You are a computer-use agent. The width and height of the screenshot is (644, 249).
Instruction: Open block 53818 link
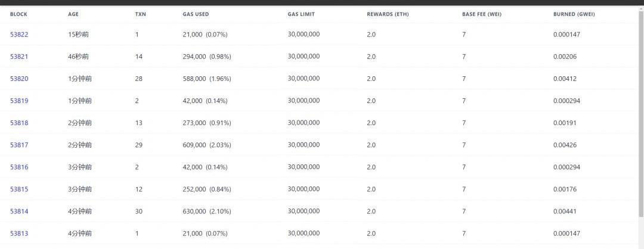(x=19, y=123)
